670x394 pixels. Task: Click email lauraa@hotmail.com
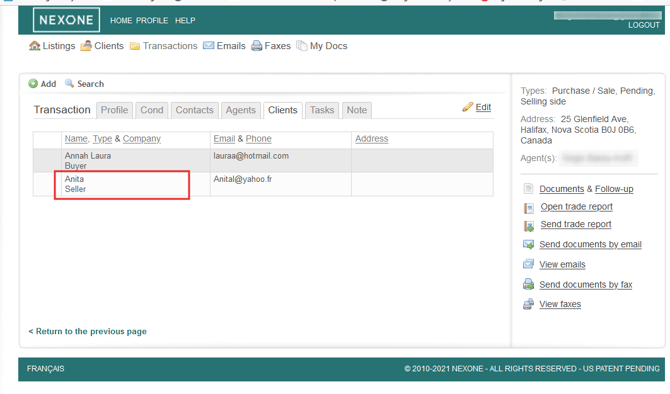coord(251,156)
